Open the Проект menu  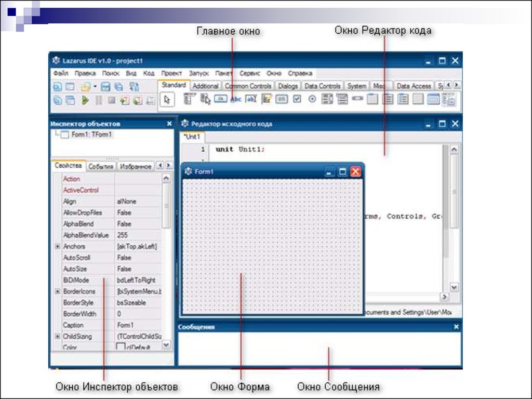[x=171, y=73]
